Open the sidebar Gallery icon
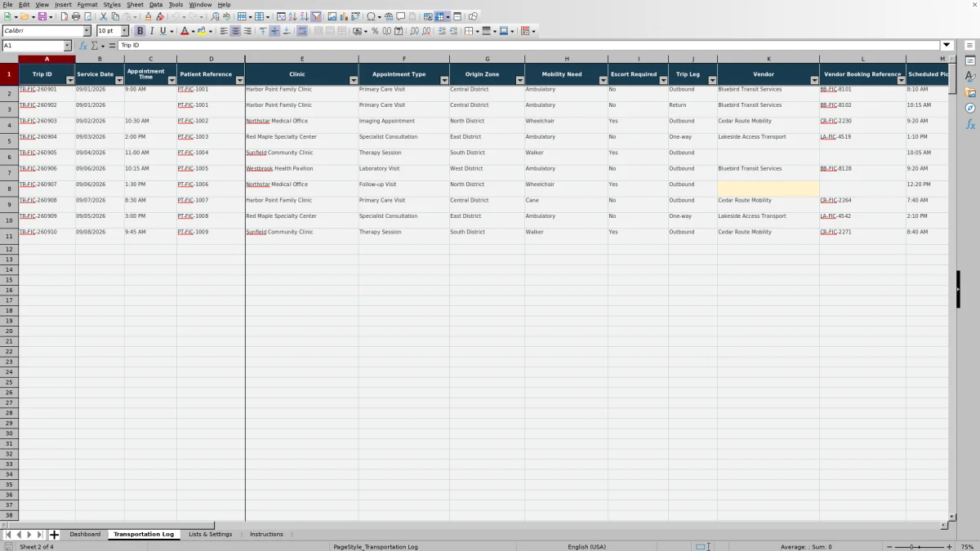 click(x=970, y=92)
